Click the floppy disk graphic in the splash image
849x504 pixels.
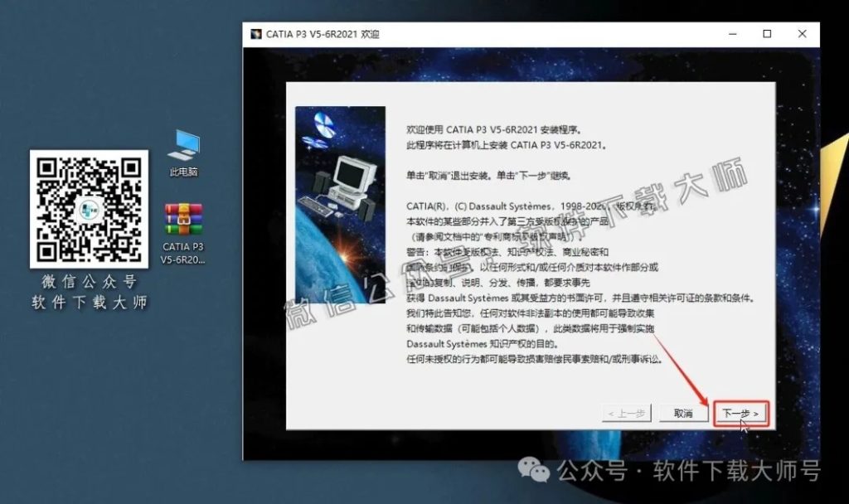point(323,127)
